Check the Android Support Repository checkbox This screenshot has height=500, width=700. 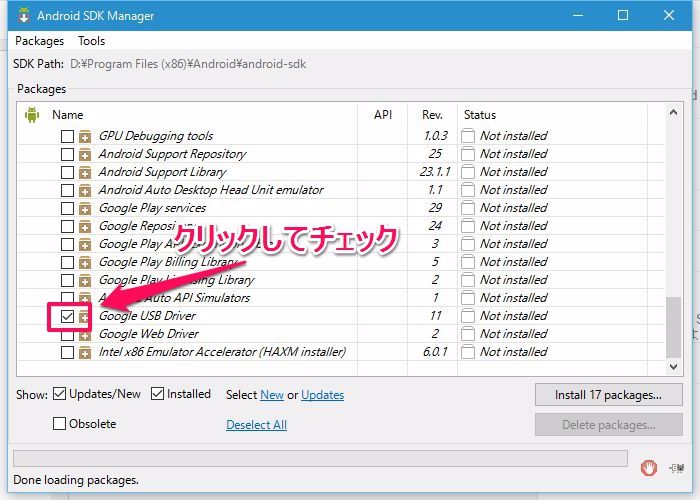(67, 154)
